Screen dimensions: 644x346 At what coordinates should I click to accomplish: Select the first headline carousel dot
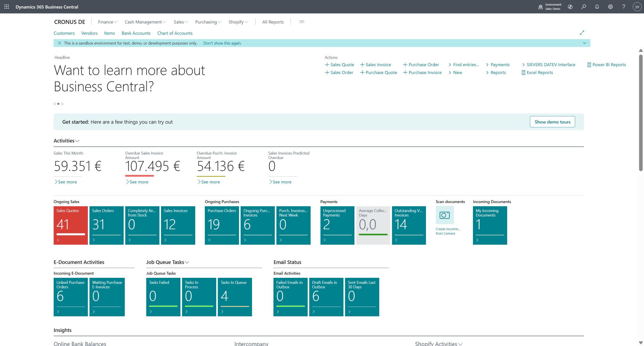pyautogui.click(x=55, y=104)
